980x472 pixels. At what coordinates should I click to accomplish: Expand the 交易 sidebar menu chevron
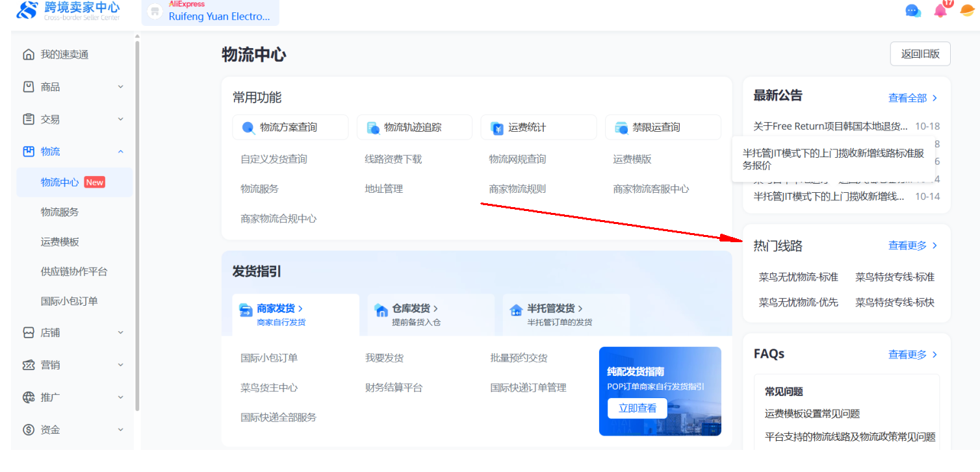pos(121,119)
